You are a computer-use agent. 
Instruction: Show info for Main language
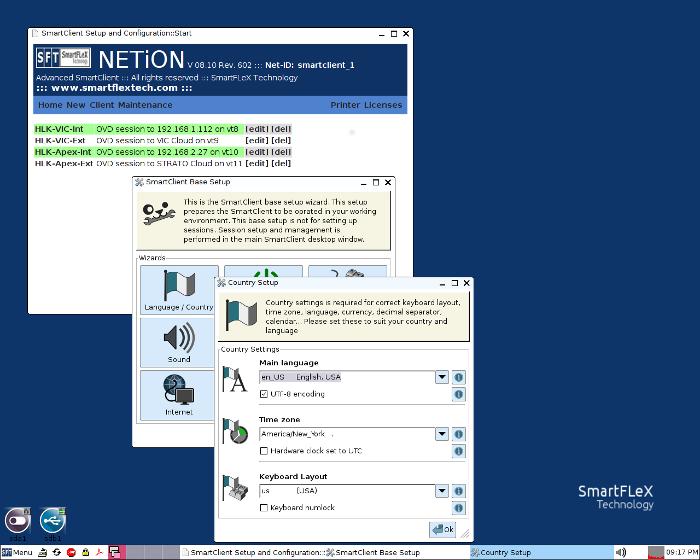pyautogui.click(x=458, y=377)
